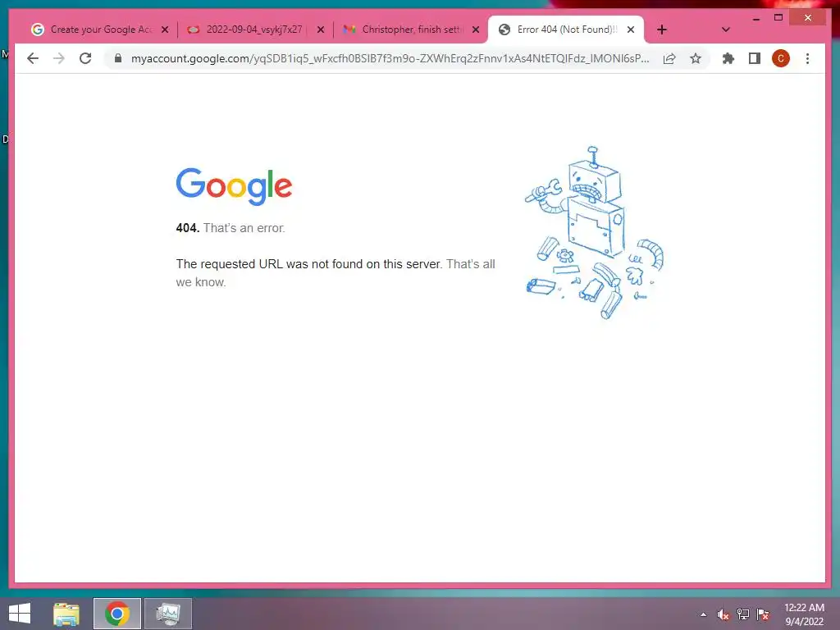Show hidden system tray icons
The height and width of the screenshot is (630, 840).
click(703, 614)
